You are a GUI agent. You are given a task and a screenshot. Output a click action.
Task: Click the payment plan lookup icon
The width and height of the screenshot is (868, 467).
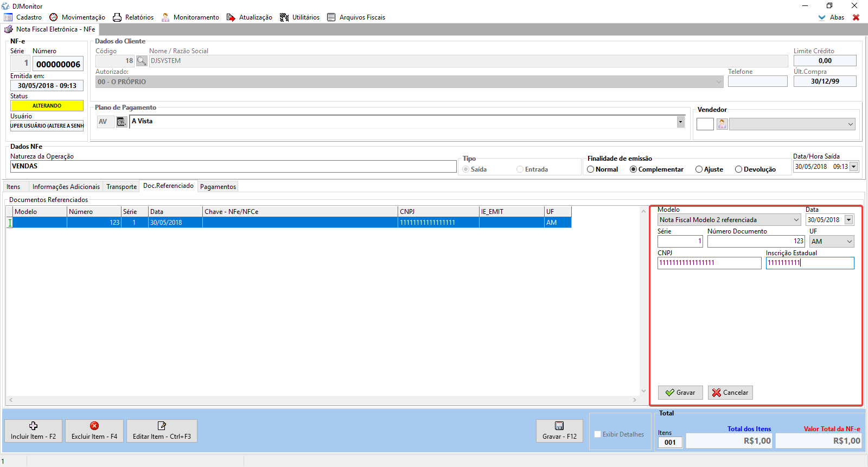[x=122, y=122]
